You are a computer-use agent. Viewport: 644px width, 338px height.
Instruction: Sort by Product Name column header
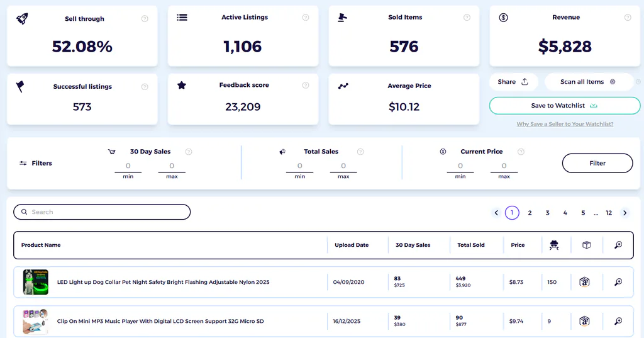pos(41,245)
